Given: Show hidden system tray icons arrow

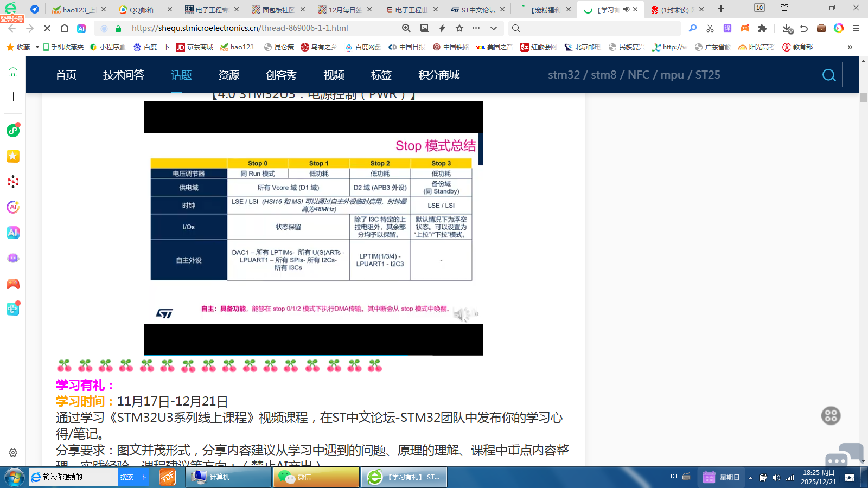Looking at the screenshot, I should point(750,478).
